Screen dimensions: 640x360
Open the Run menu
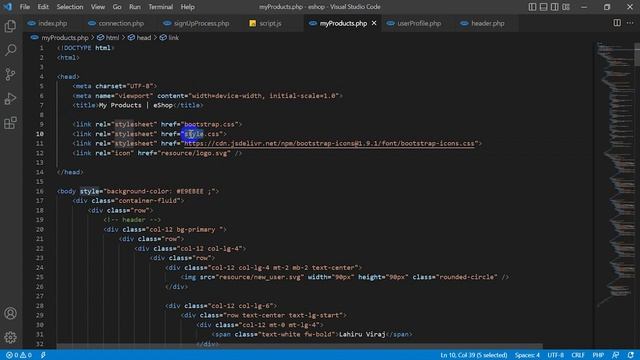click(135, 7)
